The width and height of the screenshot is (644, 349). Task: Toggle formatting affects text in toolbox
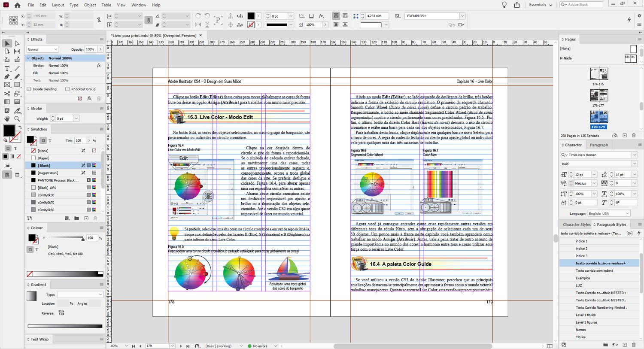tap(16, 148)
